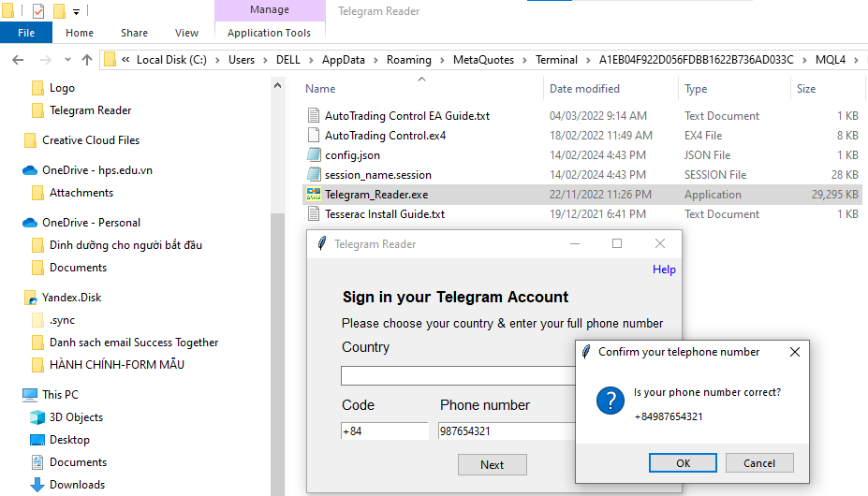Viewport: 868px width, 496px height.
Task: Click the Next button in Telegram Reader
Action: click(x=493, y=464)
